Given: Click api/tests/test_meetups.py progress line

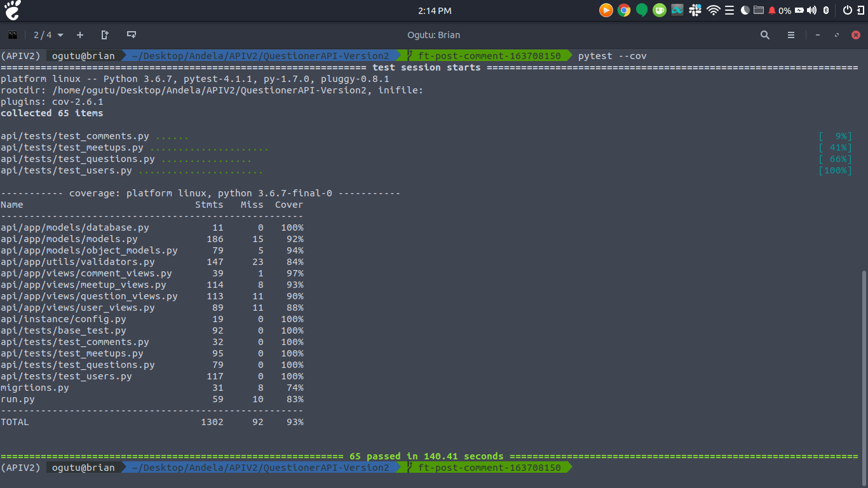Looking at the screenshot, I should (134, 147).
